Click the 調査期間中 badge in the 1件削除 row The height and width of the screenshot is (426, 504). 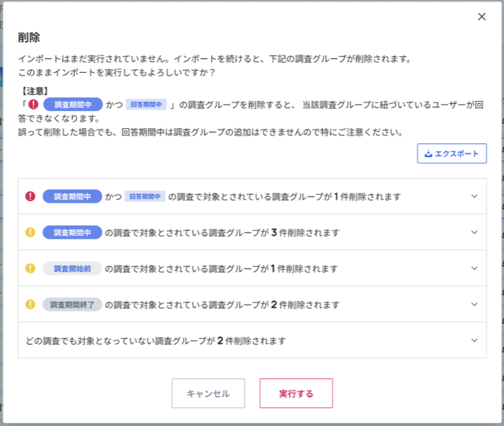72,196
